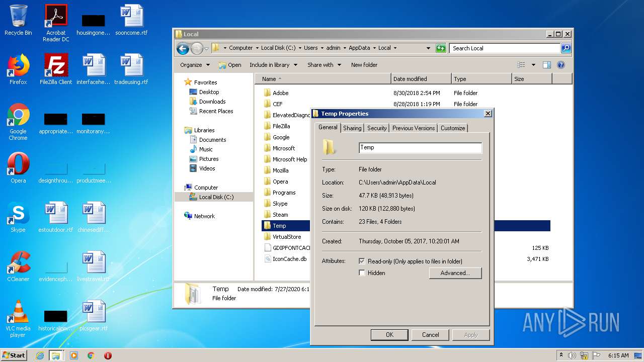Open Organize dropdown menu
The width and height of the screenshot is (644, 362).
pyautogui.click(x=195, y=65)
